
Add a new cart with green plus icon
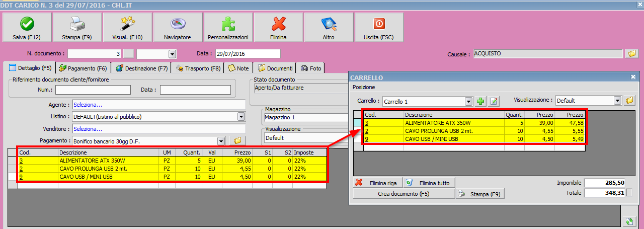(x=481, y=102)
